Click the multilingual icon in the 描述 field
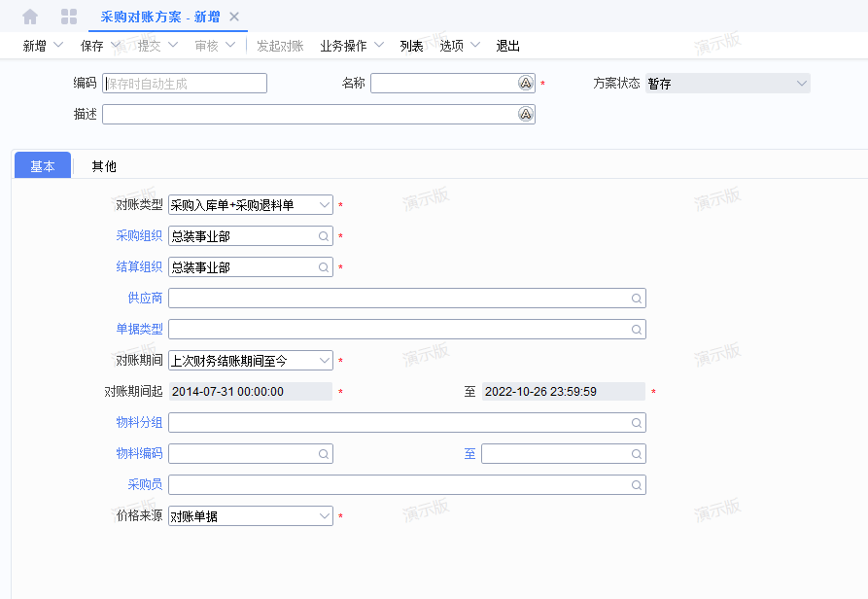The image size is (868, 599). pyautogui.click(x=526, y=114)
